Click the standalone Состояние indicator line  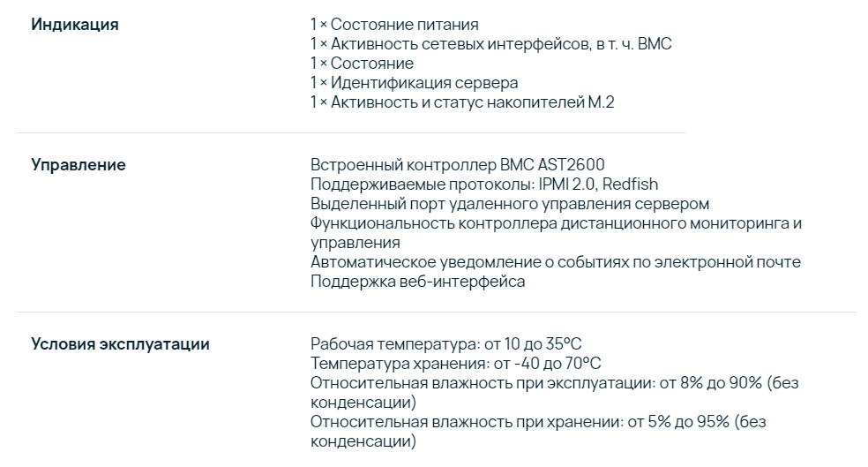click(x=362, y=64)
